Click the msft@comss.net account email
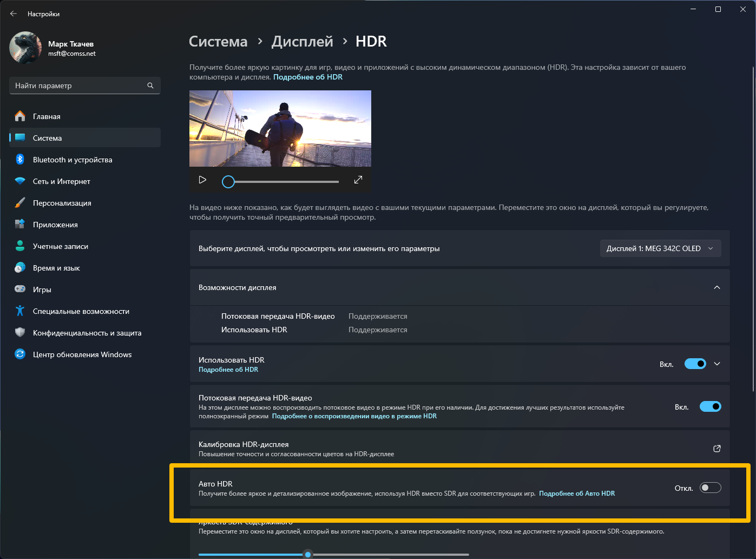 (x=72, y=54)
